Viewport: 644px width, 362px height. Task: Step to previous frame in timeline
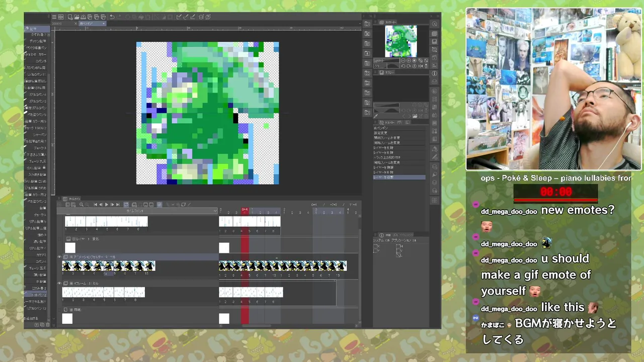[101, 205]
